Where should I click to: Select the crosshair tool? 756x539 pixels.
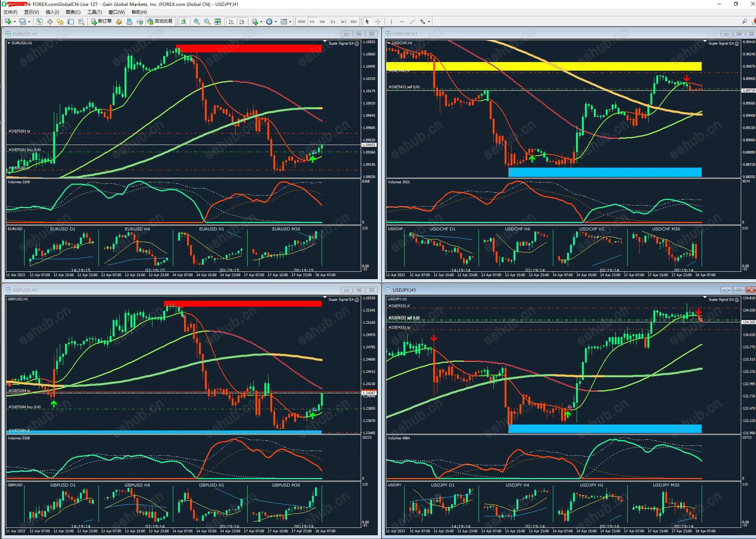[378, 22]
